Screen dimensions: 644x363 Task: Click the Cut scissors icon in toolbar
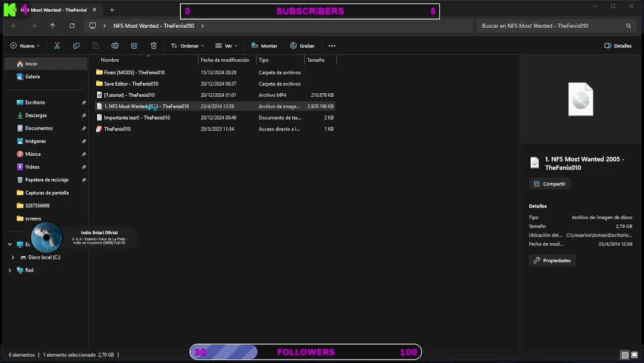click(x=57, y=46)
